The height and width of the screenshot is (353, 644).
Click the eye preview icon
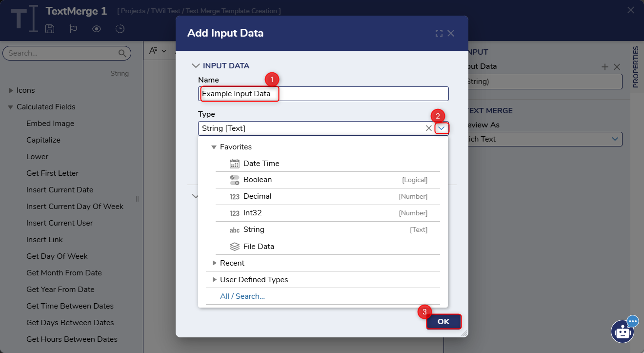tap(97, 29)
